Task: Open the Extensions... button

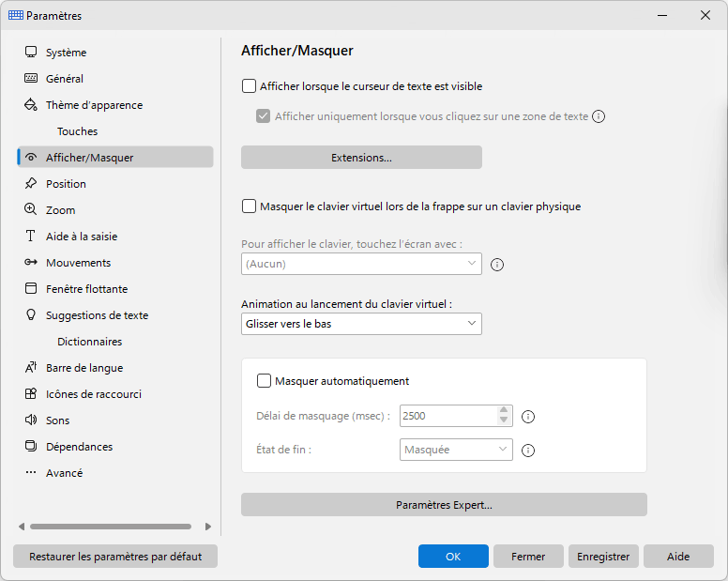Action: pyautogui.click(x=361, y=158)
